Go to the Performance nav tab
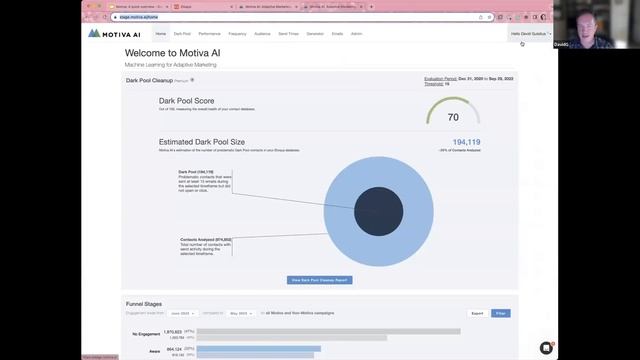 point(209,34)
